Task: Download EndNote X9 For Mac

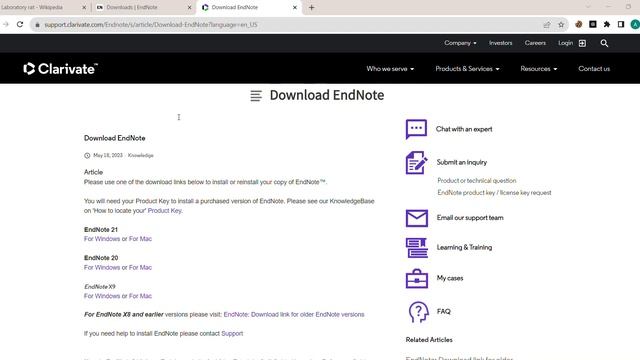Action: point(140,296)
